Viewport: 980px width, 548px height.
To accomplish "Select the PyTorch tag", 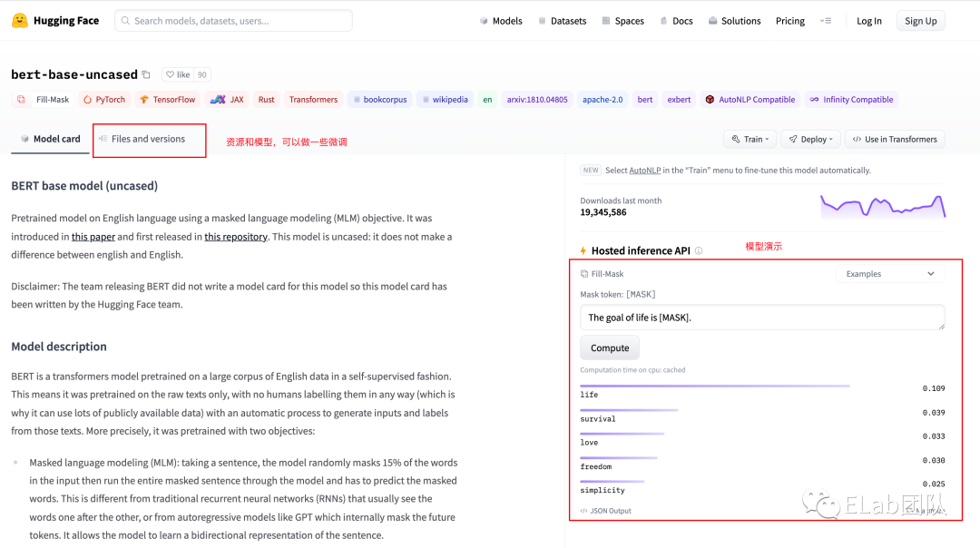I will [x=104, y=100].
